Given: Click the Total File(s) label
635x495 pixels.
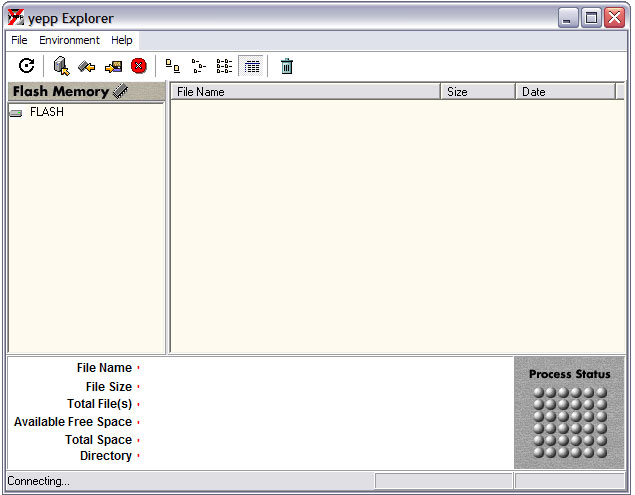Looking at the screenshot, I should pyautogui.click(x=100, y=404).
